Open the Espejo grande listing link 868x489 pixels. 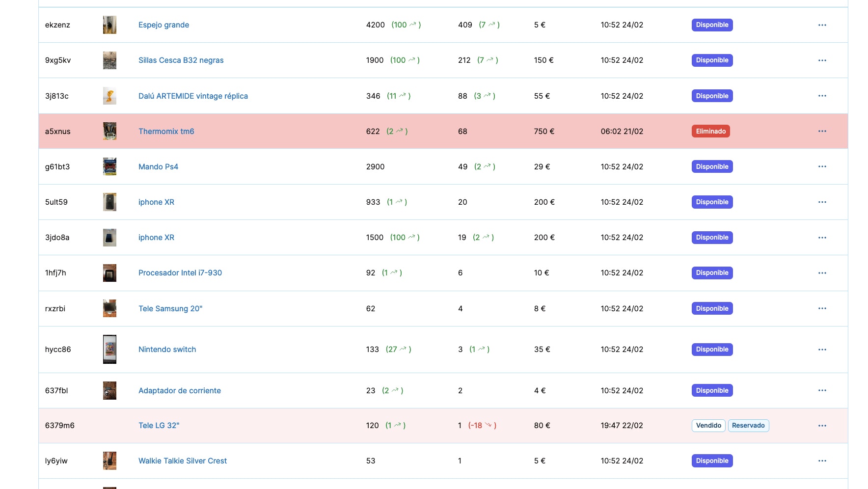click(x=163, y=25)
